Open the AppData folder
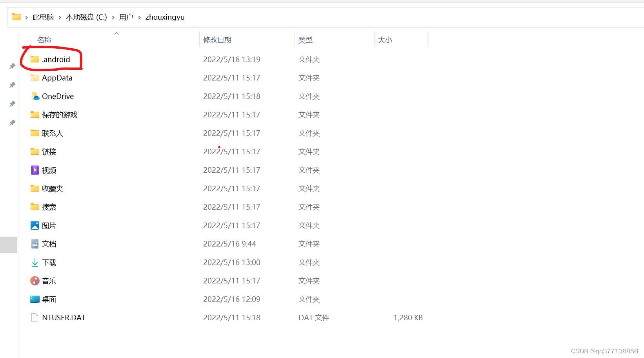The image size is (644, 358). 57,78
